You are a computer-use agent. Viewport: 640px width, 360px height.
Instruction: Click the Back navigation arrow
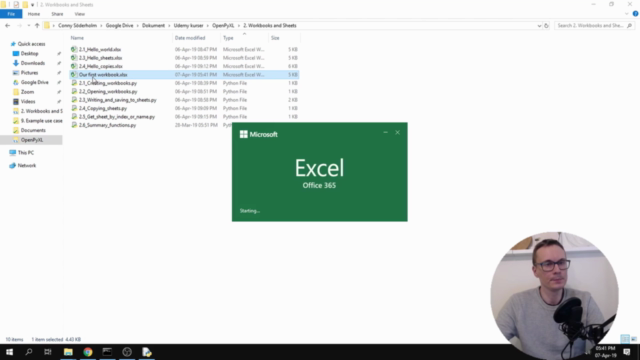7,25
